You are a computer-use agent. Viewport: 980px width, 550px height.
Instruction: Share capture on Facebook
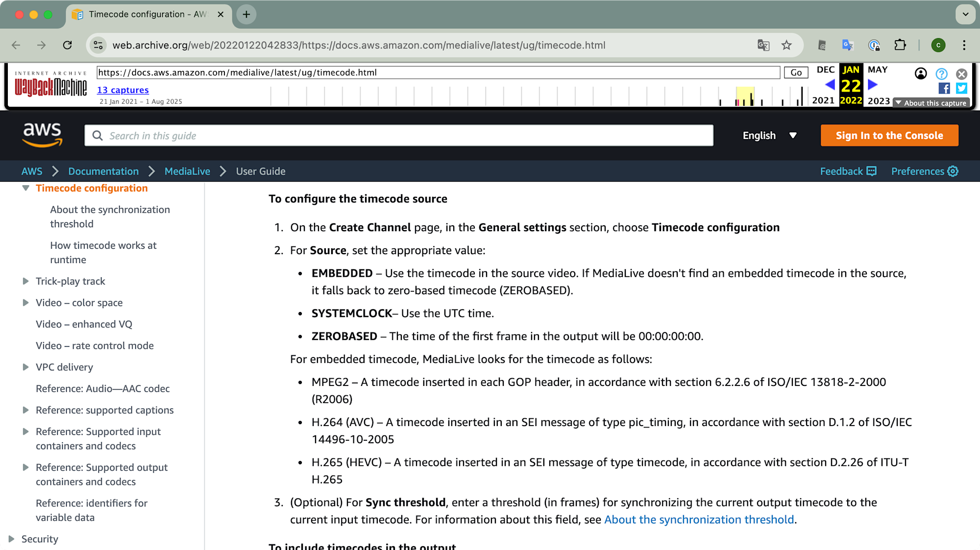tap(944, 88)
